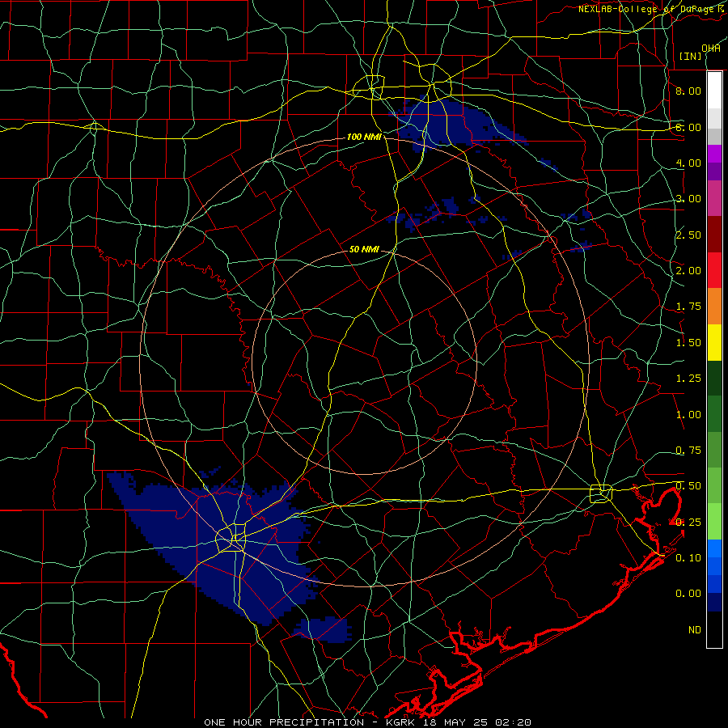Click the 2.00 legend value
This screenshot has width=728, height=728.
pos(688,271)
